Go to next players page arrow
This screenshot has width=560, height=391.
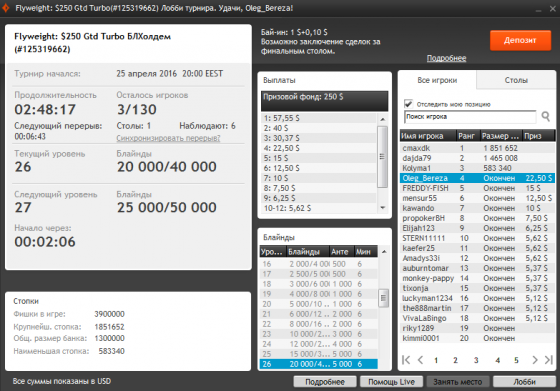coord(535,360)
